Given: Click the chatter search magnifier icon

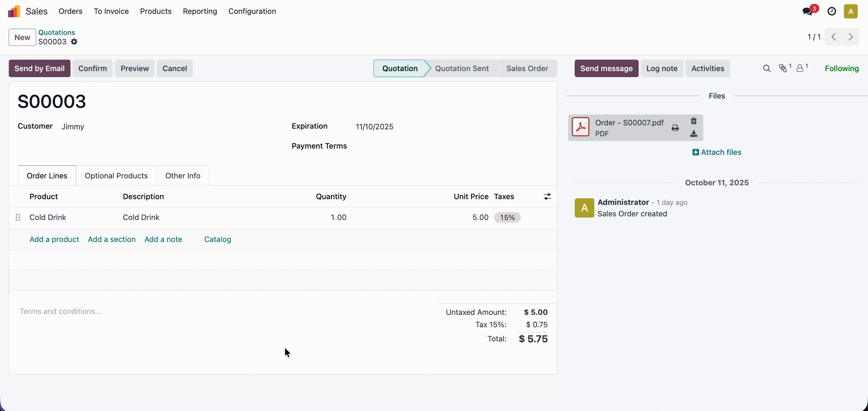Looking at the screenshot, I should click(x=766, y=68).
